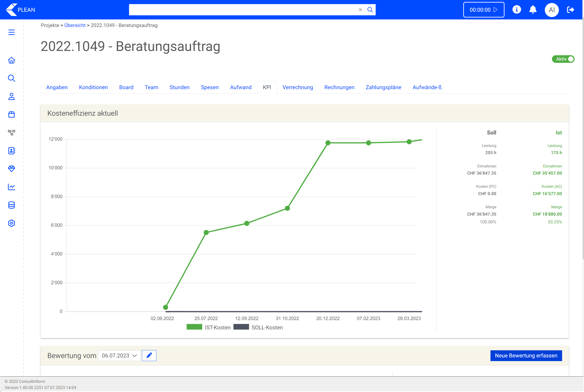Open the line chart reports icon
The width and height of the screenshot is (584, 392).
11,187
